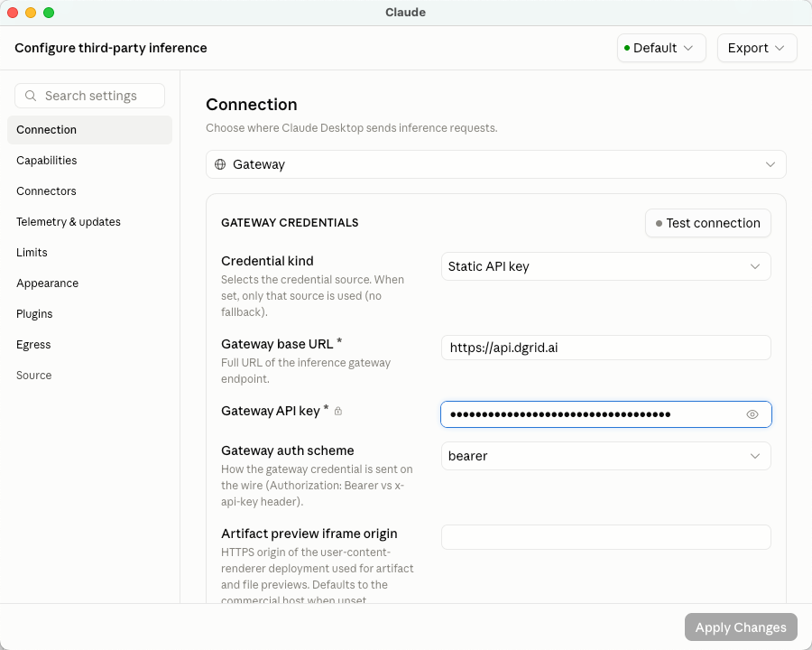Viewport: 812px width, 650px height.
Task: Expand the Gateway provider selector
Action: click(x=495, y=164)
